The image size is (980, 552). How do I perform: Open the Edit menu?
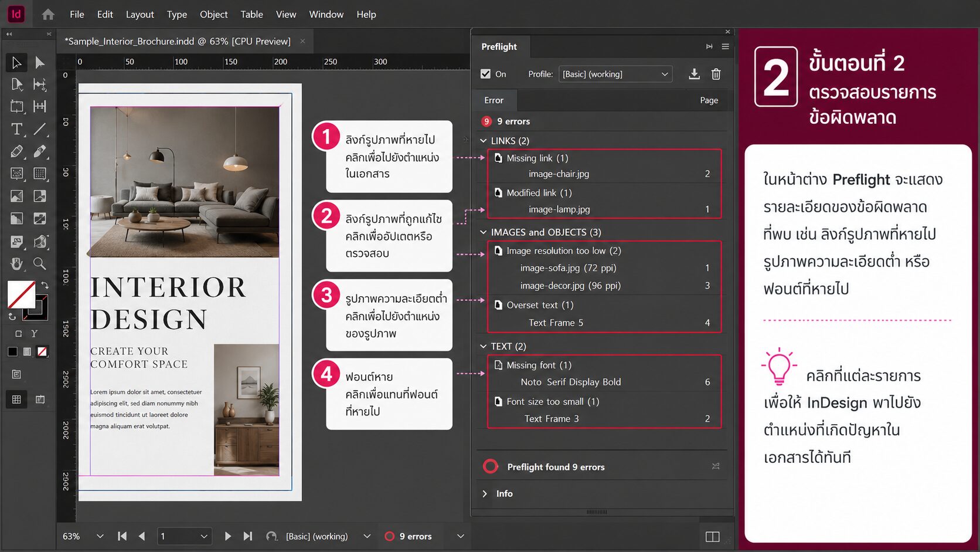click(x=105, y=14)
